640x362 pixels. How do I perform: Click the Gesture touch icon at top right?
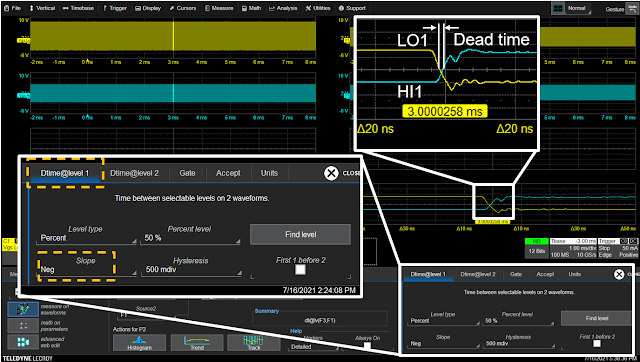(x=632, y=9)
